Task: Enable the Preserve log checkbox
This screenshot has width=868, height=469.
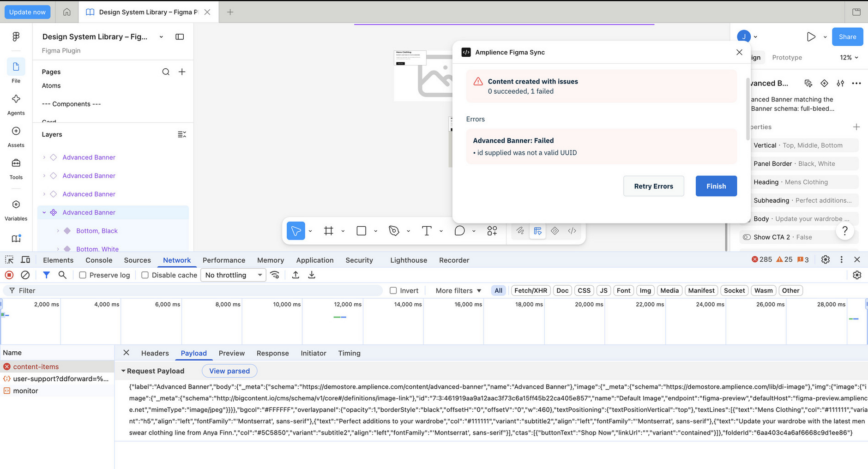Action: 83,275
